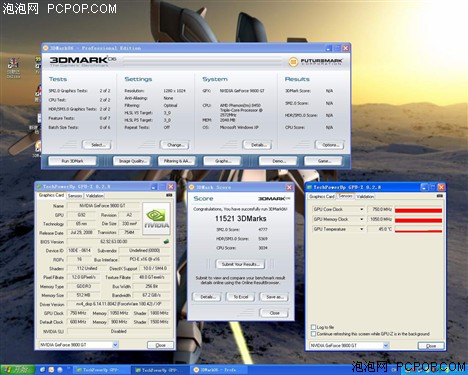Image resolution: width=468 pixels, height=375 pixels.
Task: Click the Driver Version field in GPU-Z
Action: click(x=119, y=304)
